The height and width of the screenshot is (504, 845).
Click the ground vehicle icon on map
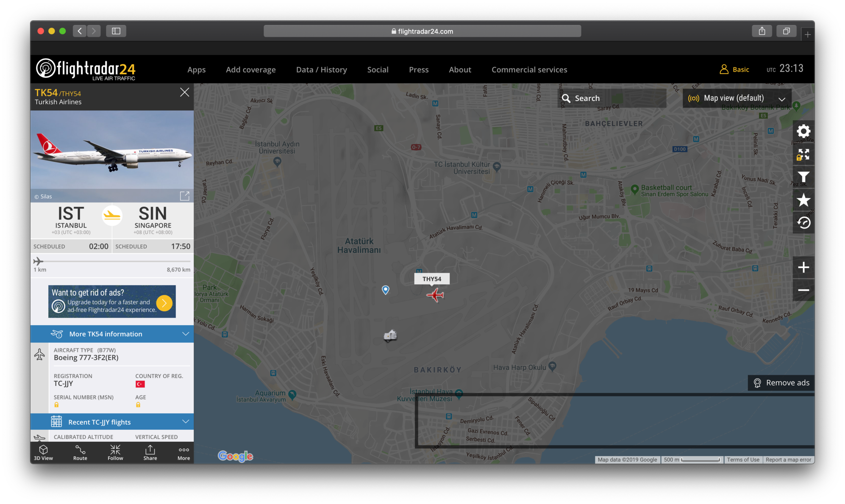tap(390, 336)
